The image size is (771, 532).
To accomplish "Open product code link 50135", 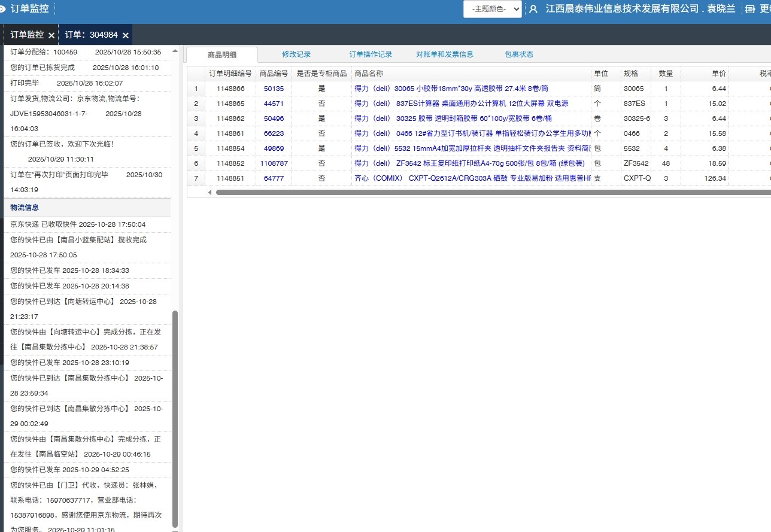I will (x=274, y=89).
